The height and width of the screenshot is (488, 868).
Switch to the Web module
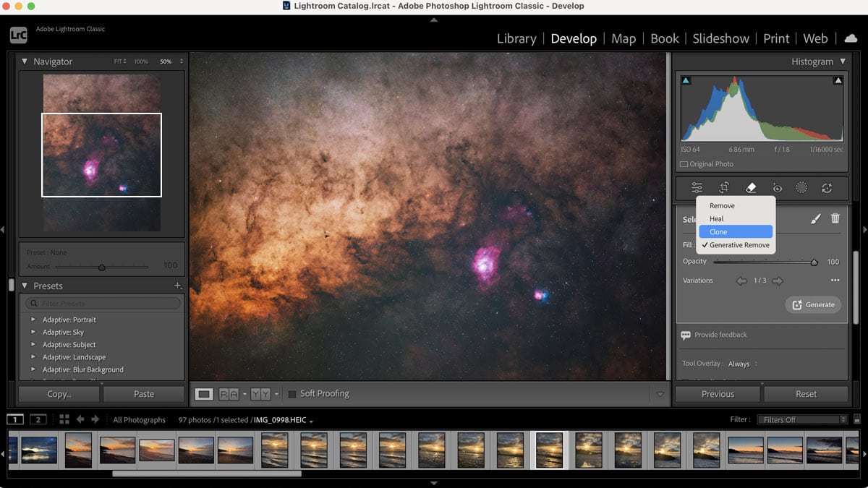[816, 39]
